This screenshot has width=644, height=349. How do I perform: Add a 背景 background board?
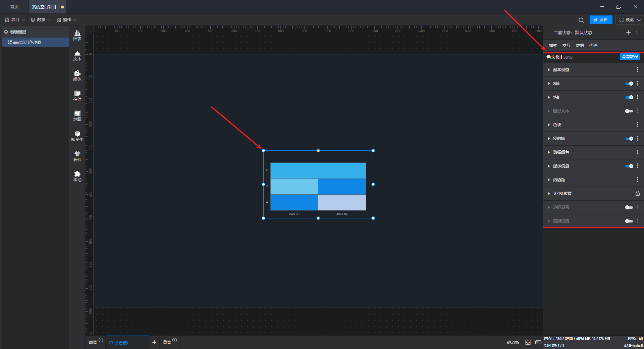(x=174, y=340)
